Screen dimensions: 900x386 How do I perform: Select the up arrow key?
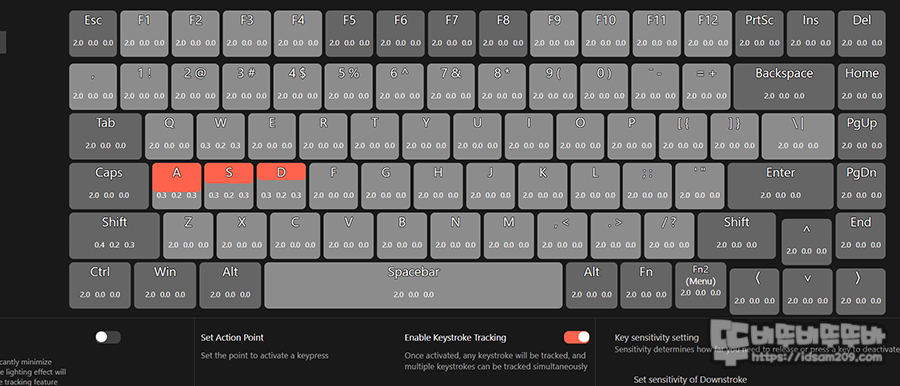[x=806, y=242]
